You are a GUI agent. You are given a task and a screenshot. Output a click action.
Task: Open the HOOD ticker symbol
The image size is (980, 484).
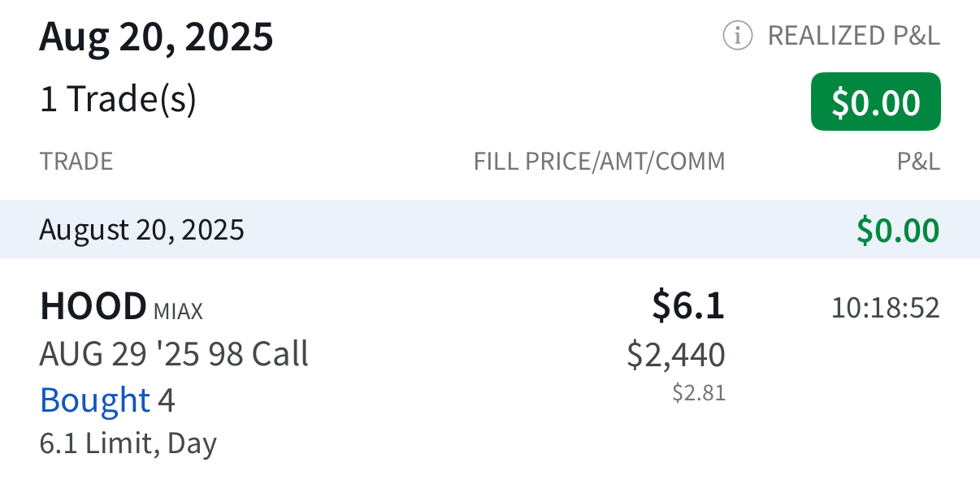coord(93,307)
